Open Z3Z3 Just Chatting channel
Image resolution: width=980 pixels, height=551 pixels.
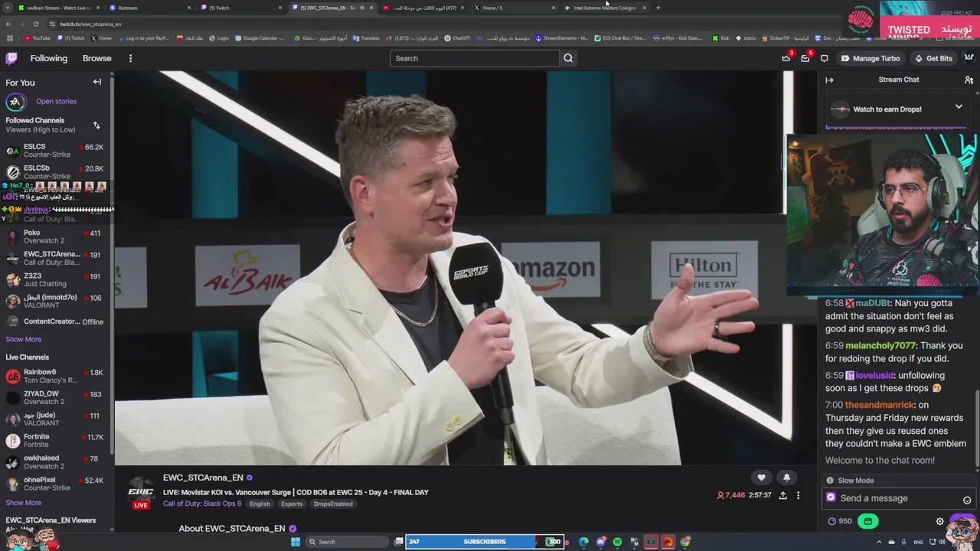click(55, 279)
